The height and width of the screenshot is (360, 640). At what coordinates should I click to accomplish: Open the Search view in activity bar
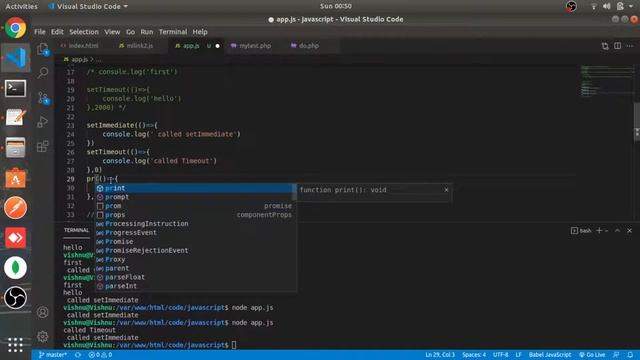(43, 73)
